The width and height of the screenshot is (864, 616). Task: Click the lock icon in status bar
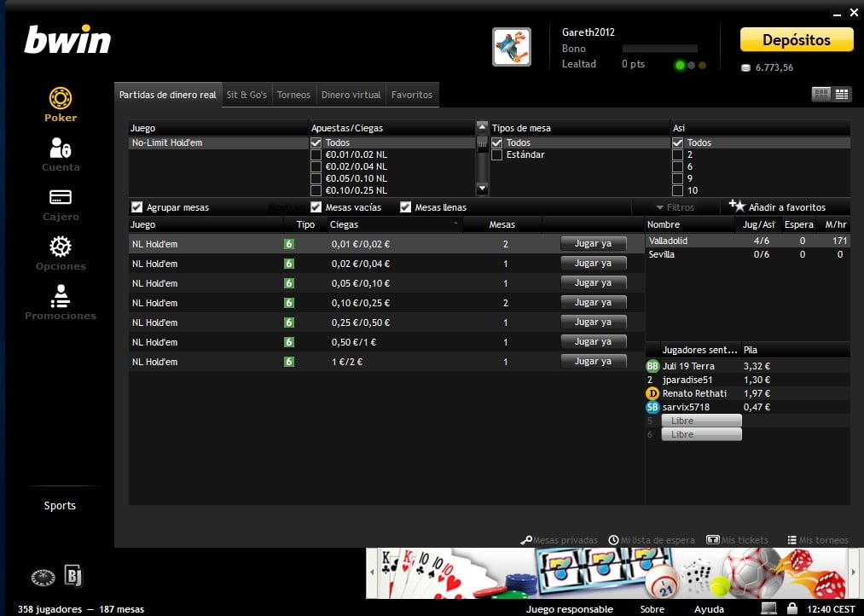pos(792,608)
